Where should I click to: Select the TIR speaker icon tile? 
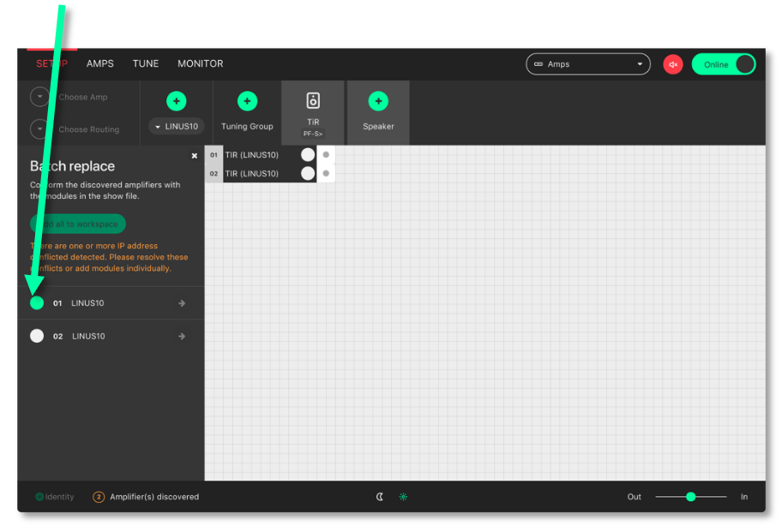coord(313,101)
